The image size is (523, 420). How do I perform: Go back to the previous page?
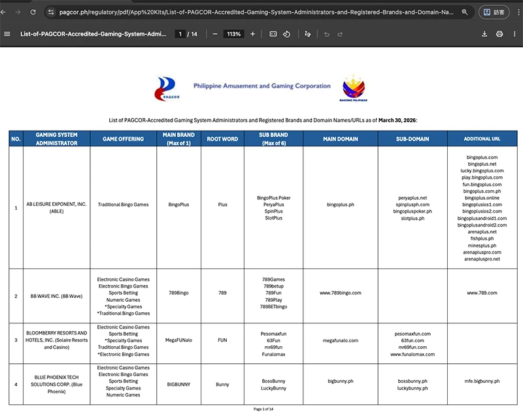click(x=3, y=12)
